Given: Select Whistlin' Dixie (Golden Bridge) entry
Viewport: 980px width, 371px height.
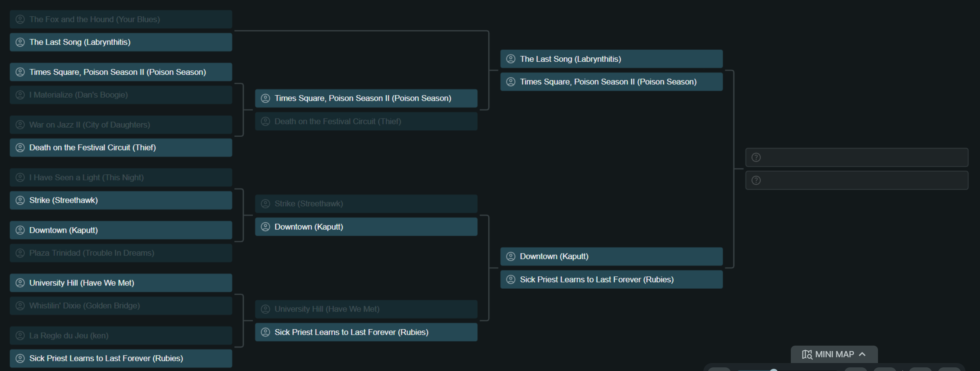Looking at the screenshot, I should (121, 306).
